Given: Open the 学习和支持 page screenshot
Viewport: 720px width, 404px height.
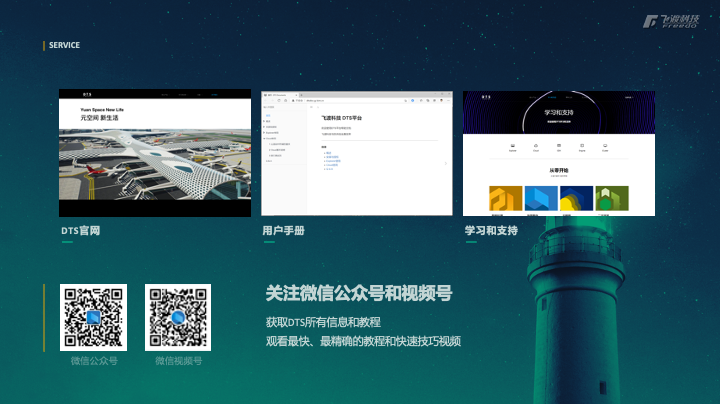Looking at the screenshot, I should point(559,153).
